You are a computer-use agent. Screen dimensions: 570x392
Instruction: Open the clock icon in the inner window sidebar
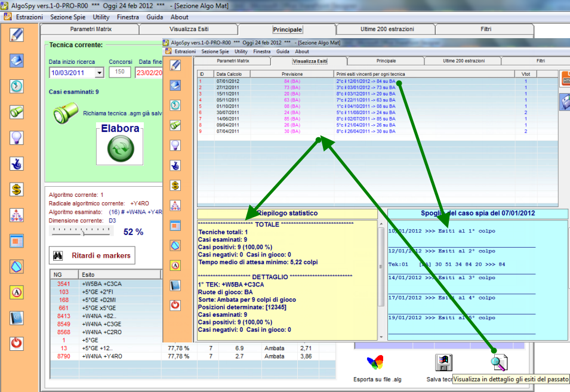click(175, 106)
